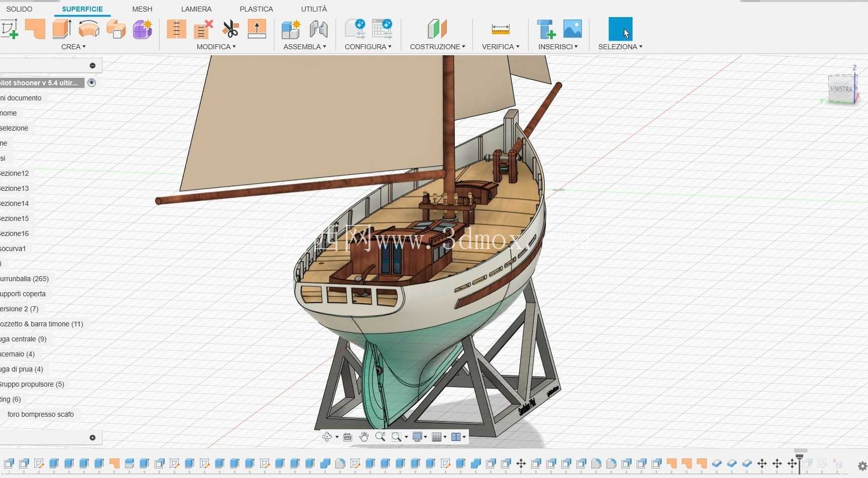The image size is (868, 478).
Task: Click the Measure ruler icon
Action: click(x=501, y=29)
